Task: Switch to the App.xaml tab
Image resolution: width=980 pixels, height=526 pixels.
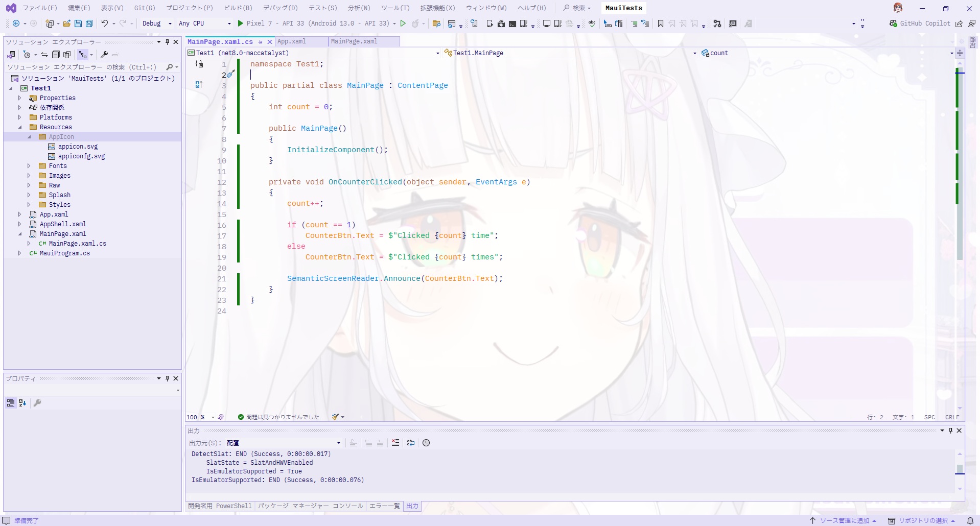Action: point(293,41)
